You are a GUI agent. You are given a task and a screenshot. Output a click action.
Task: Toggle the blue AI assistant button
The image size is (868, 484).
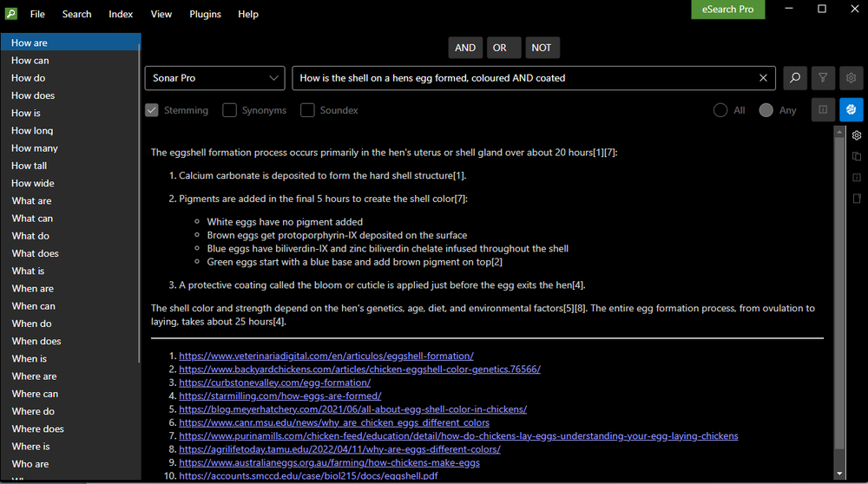click(x=851, y=109)
